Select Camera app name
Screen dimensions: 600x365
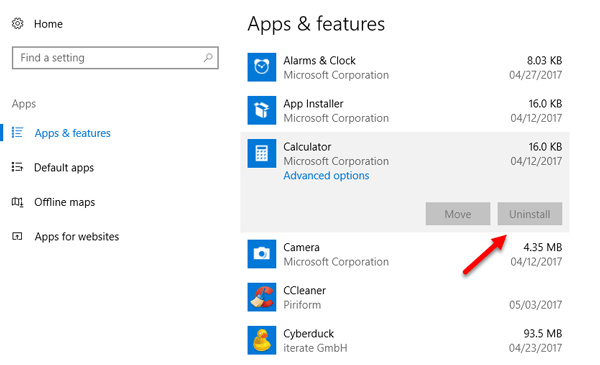pos(302,248)
